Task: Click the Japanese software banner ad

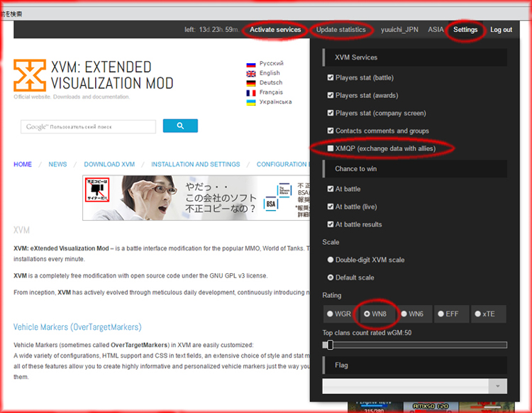Action: (196, 198)
